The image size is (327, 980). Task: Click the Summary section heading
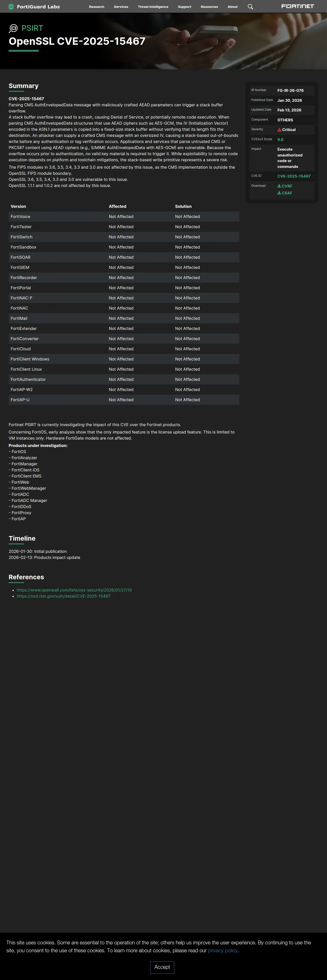24,86
